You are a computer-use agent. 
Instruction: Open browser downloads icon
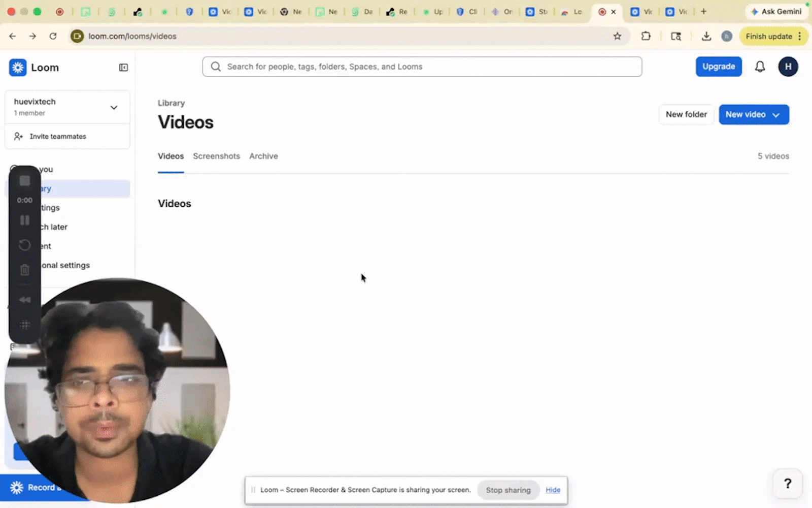point(706,36)
